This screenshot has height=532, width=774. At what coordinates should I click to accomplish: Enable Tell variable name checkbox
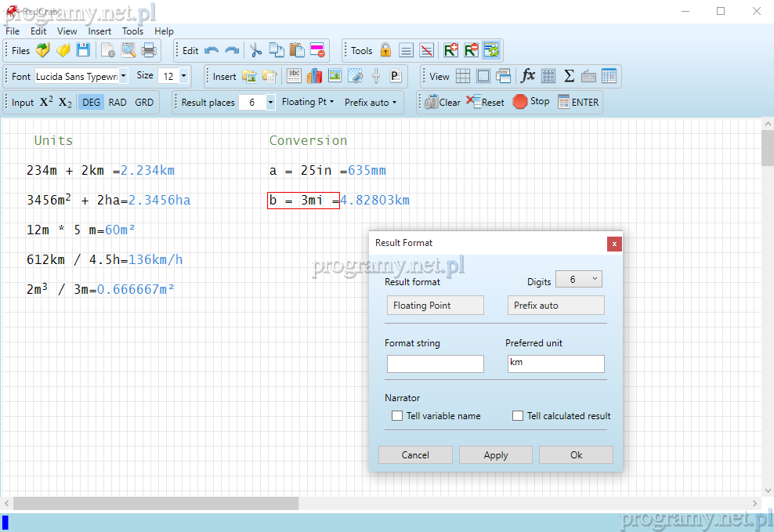[397, 416]
